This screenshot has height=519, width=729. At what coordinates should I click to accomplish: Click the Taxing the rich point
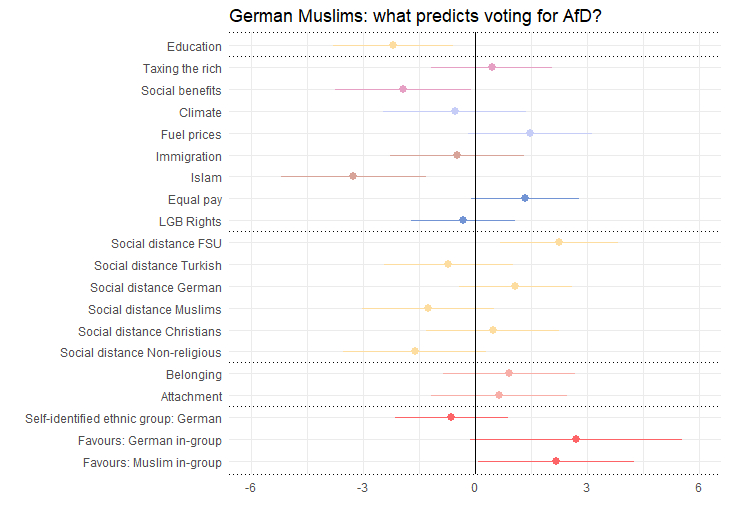pos(492,67)
